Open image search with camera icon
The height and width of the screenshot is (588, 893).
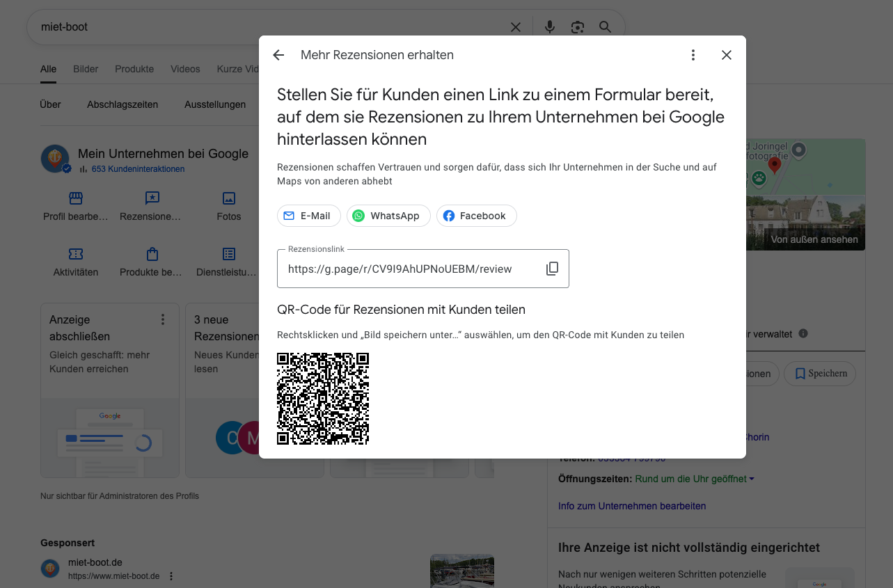pyautogui.click(x=577, y=27)
